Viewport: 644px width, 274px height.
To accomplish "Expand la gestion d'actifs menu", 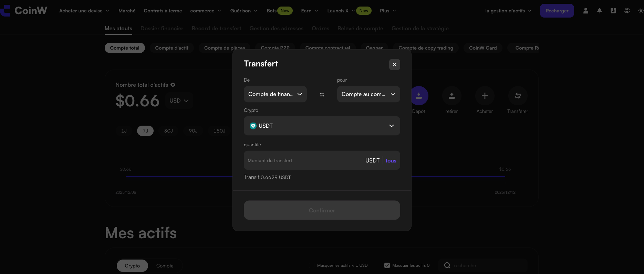I will pos(508,11).
